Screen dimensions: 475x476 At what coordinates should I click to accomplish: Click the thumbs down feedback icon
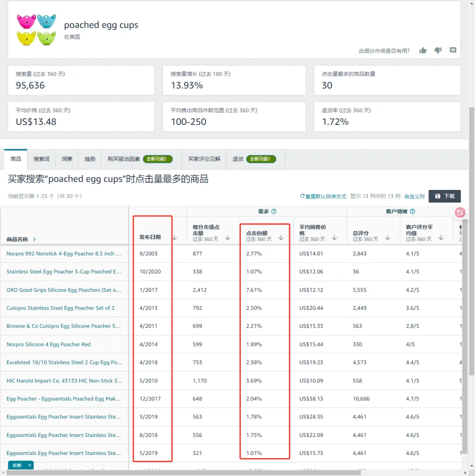[x=438, y=51]
